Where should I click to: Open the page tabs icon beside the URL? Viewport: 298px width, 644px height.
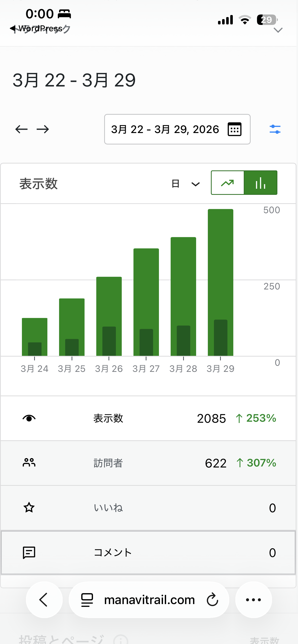87,600
